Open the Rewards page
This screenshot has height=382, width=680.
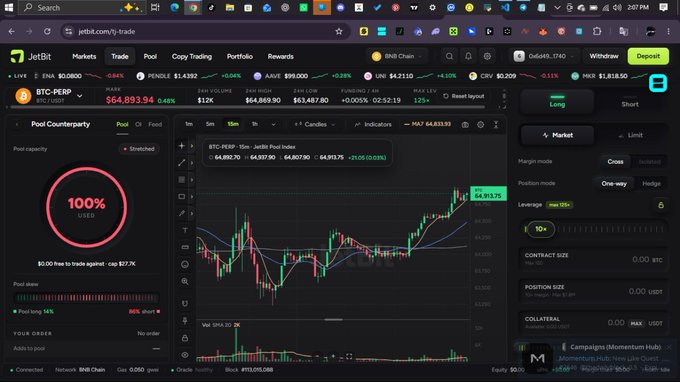click(x=281, y=56)
